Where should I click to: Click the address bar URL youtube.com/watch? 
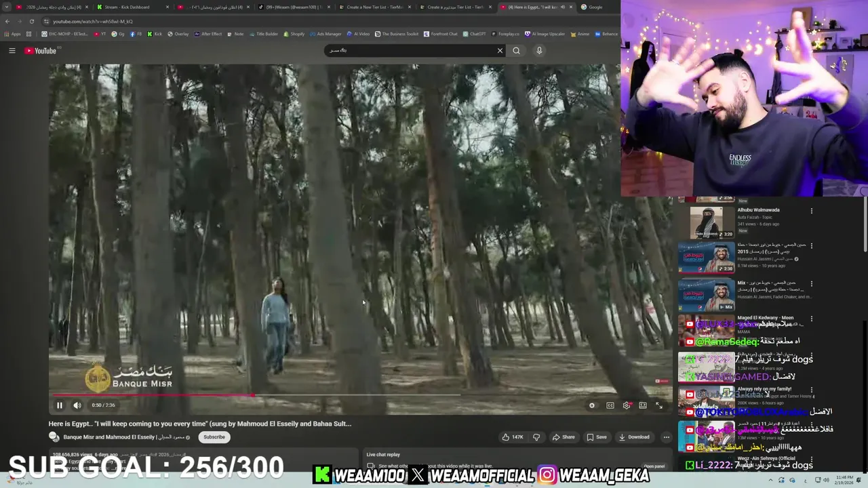93,21
